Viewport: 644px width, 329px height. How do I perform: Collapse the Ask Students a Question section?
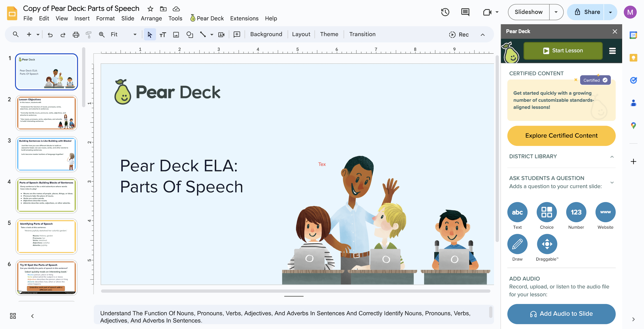coord(612,183)
